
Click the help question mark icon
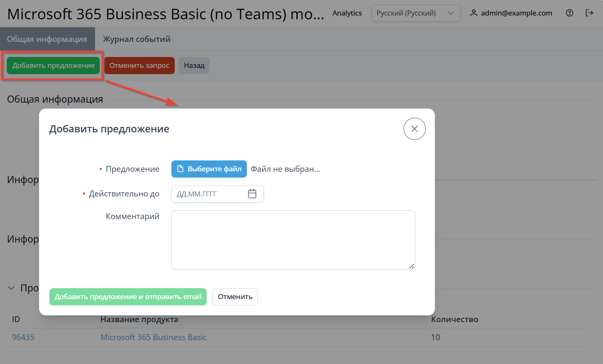click(x=569, y=13)
